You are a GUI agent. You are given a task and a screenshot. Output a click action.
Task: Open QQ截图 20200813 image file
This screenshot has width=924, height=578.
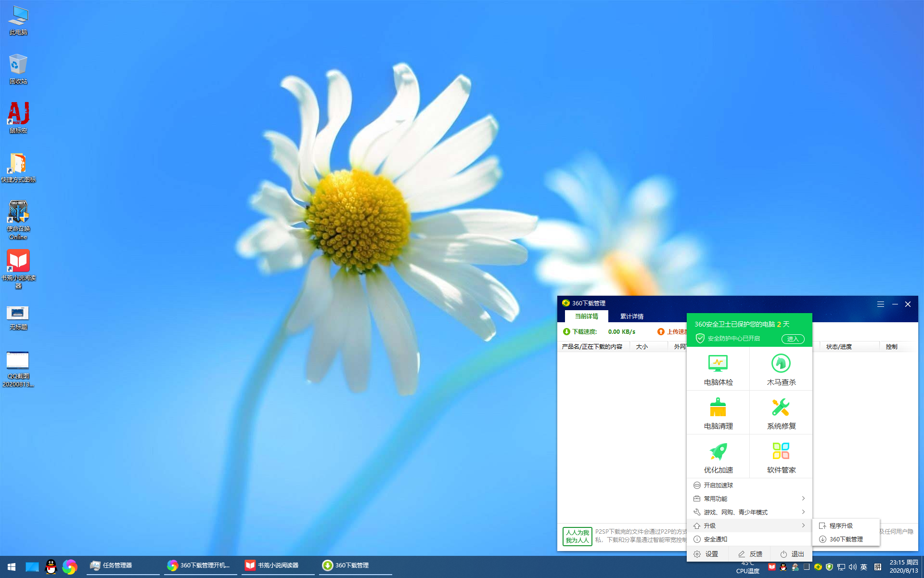coord(18,369)
